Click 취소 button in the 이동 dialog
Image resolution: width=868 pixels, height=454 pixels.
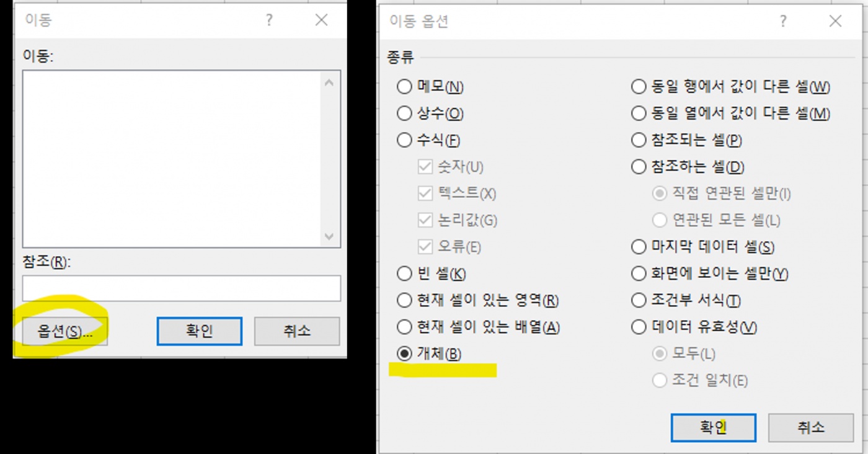[296, 331]
